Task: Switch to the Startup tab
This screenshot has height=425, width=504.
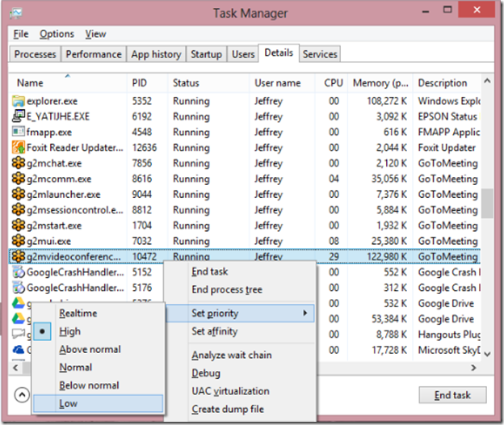Action: pos(206,54)
